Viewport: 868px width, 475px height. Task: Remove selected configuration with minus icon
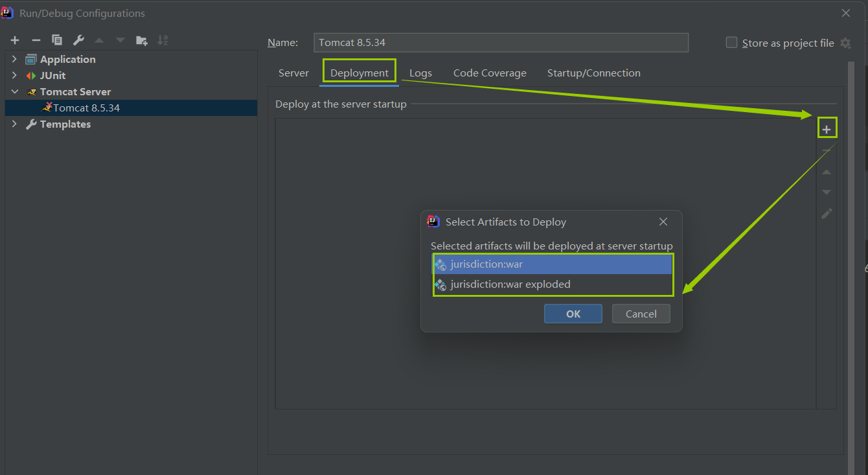pyautogui.click(x=36, y=40)
